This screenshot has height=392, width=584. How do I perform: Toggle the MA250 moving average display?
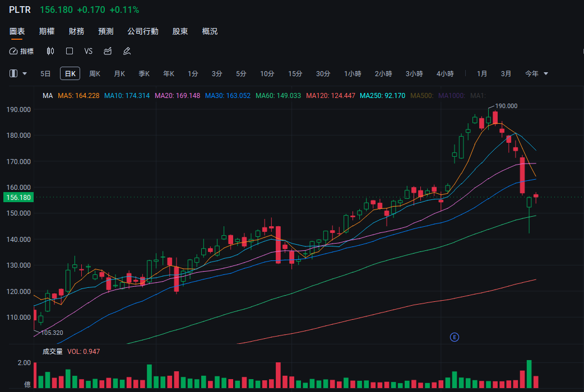point(383,95)
